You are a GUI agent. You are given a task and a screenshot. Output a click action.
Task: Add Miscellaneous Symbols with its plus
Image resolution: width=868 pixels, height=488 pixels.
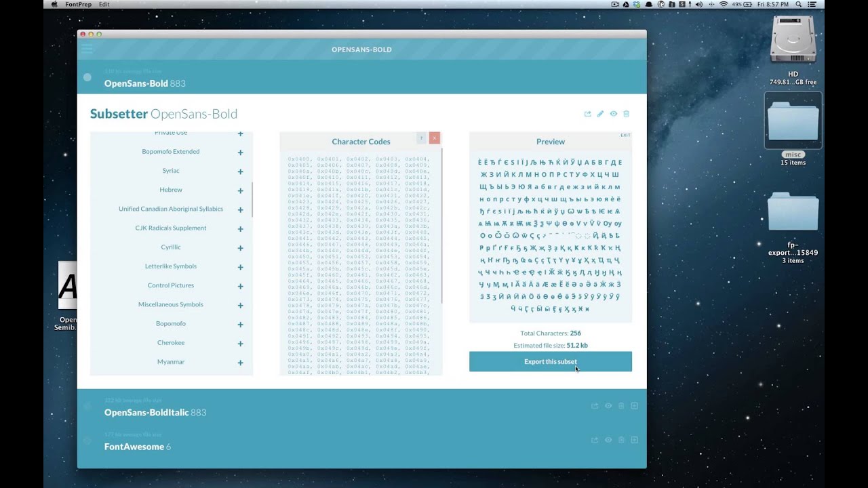pos(240,305)
